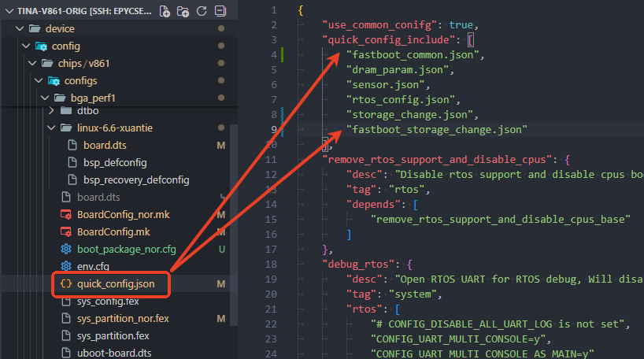Open quick_config.json file
The width and height of the screenshot is (644, 359).
tap(116, 283)
